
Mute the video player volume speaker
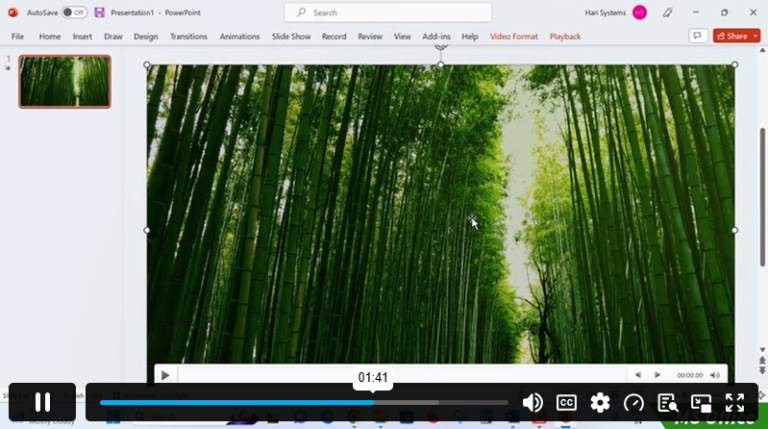pos(532,403)
